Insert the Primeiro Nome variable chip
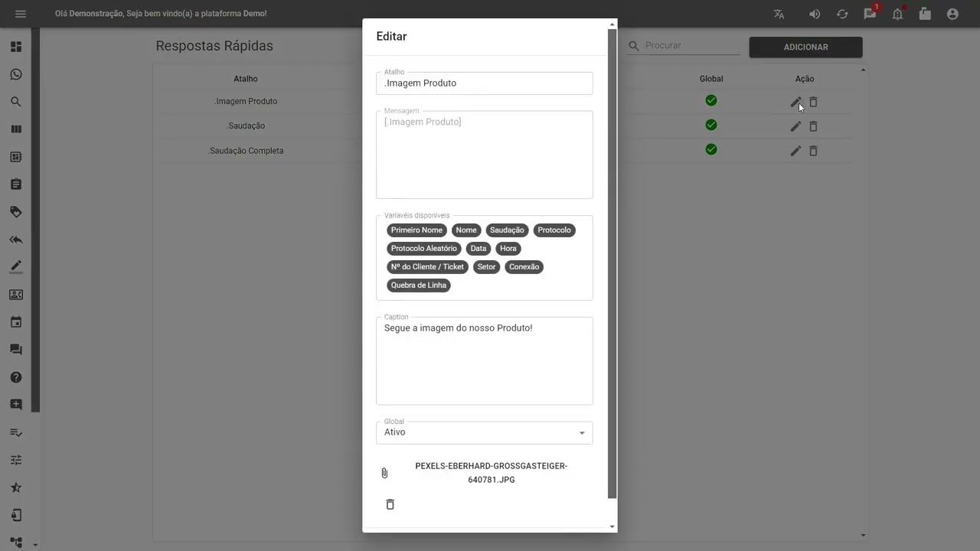 (x=416, y=230)
